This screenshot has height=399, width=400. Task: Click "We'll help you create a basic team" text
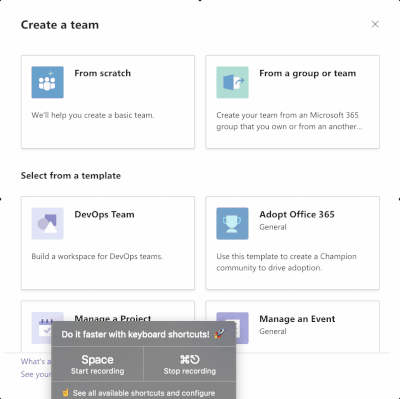click(x=93, y=115)
